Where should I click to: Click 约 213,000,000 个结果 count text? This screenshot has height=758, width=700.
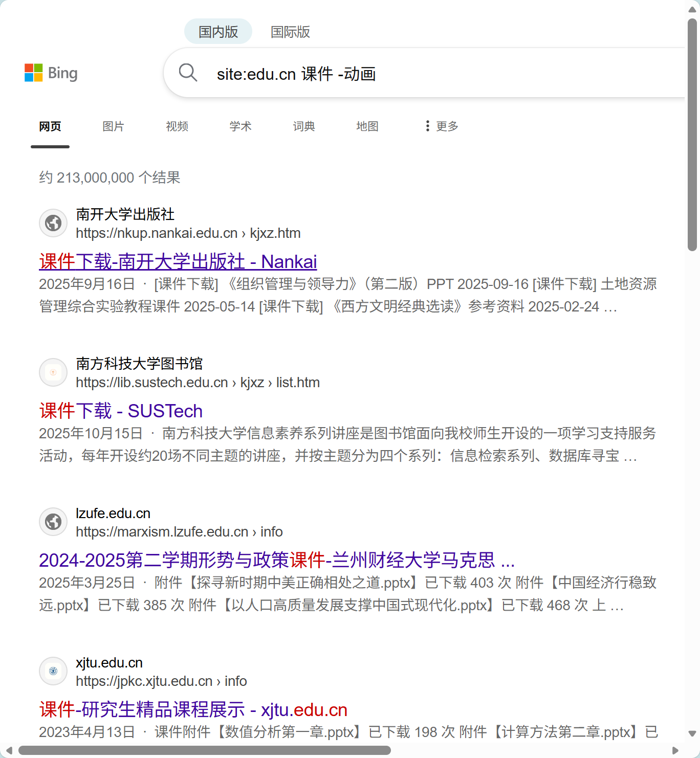pos(110,177)
